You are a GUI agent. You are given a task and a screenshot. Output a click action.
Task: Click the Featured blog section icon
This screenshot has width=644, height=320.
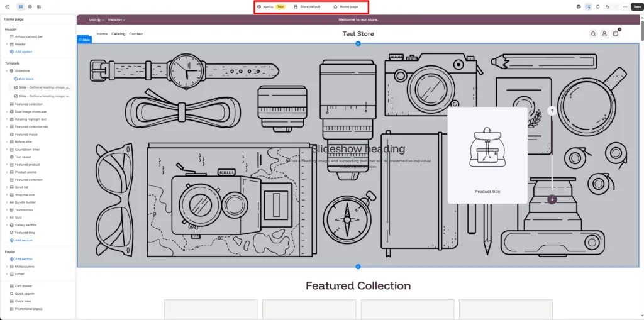coord(12,233)
